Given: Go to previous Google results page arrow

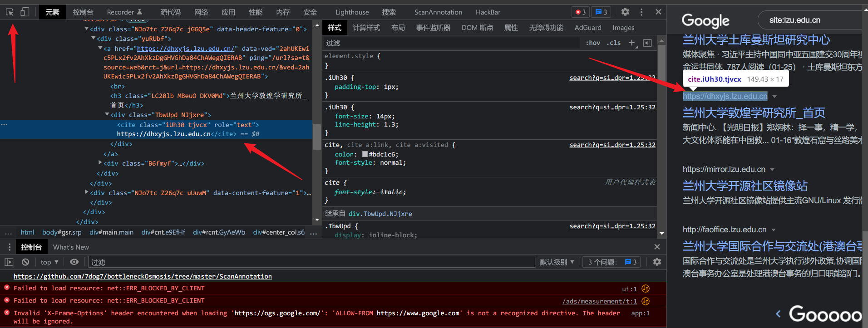Looking at the screenshot, I should pyautogui.click(x=778, y=314).
